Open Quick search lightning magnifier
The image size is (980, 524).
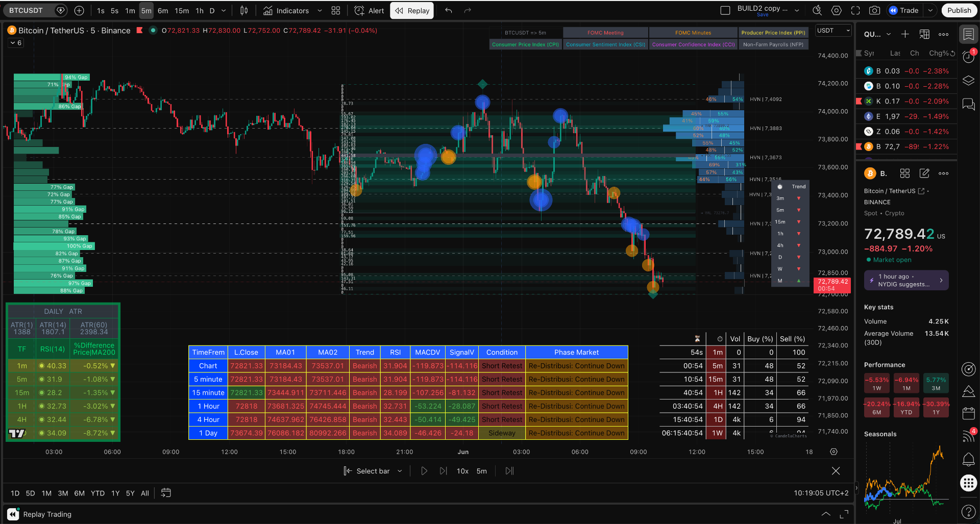tap(817, 10)
